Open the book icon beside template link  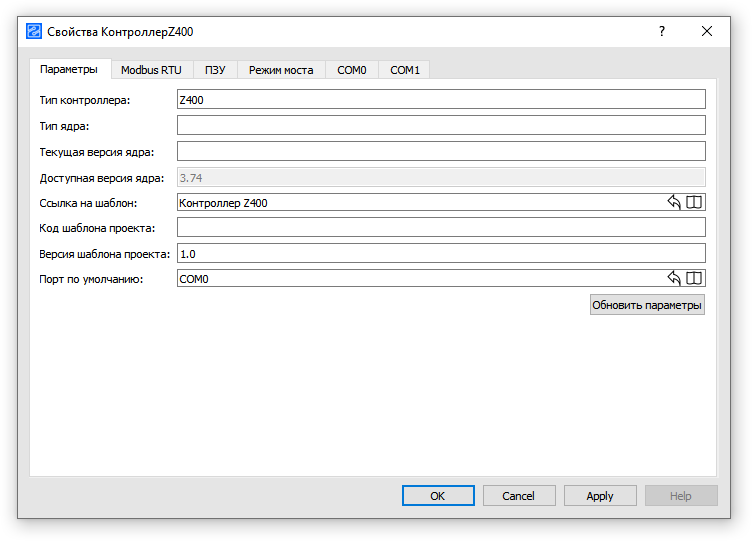[695, 202]
